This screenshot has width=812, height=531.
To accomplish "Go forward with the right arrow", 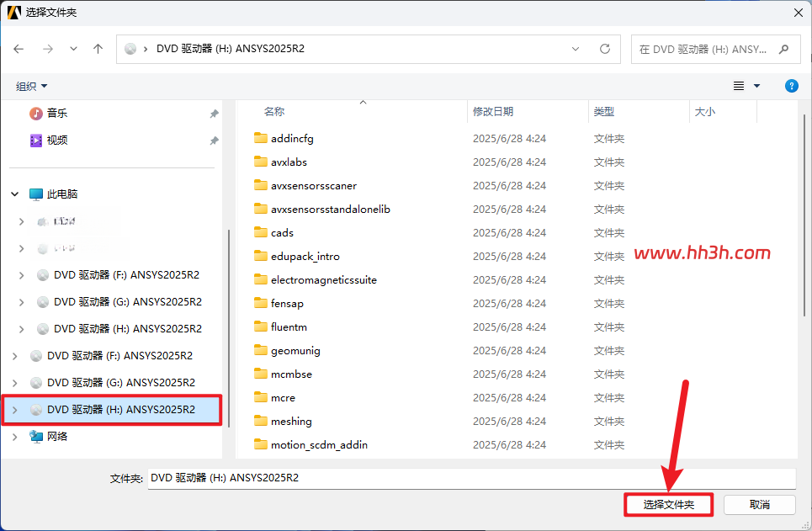I will (x=48, y=49).
